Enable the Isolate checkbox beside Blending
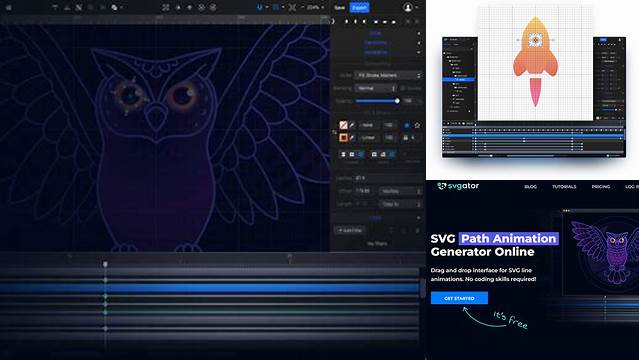Screen dimensions: 639x360 403,88
